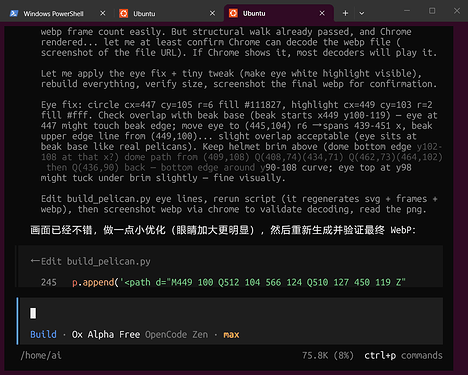Click the OpenCode Zen provider text

pyautogui.click(x=176, y=334)
